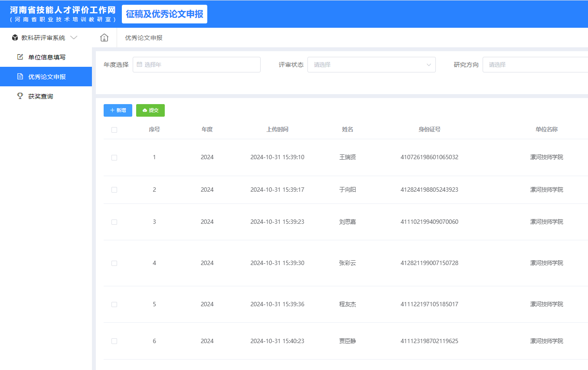Screen dimensions: 588x370
Task: Click the 上传时间 column header
Action: pyautogui.click(x=277, y=129)
